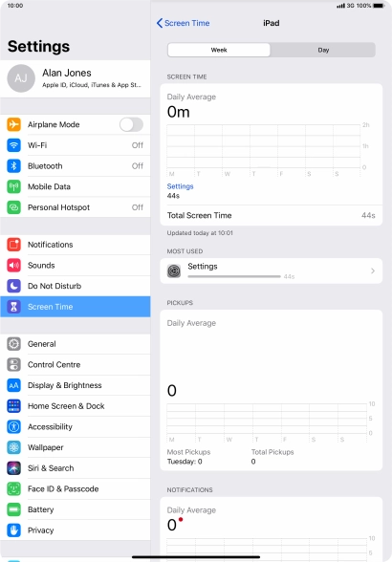Open Face ID & Passcode icon
The image size is (392, 562).
[x=13, y=489]
